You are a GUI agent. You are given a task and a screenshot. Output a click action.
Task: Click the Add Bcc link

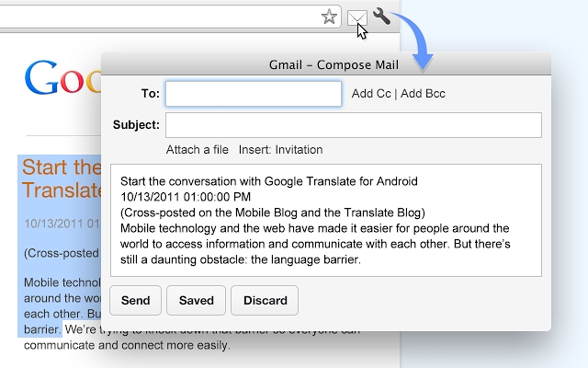[423, 94]
